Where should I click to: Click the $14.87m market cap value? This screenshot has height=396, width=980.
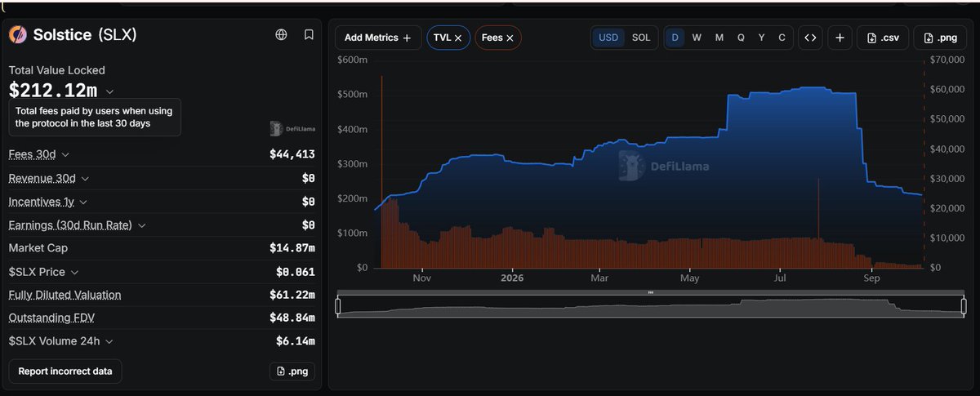(x=292, y=248)
